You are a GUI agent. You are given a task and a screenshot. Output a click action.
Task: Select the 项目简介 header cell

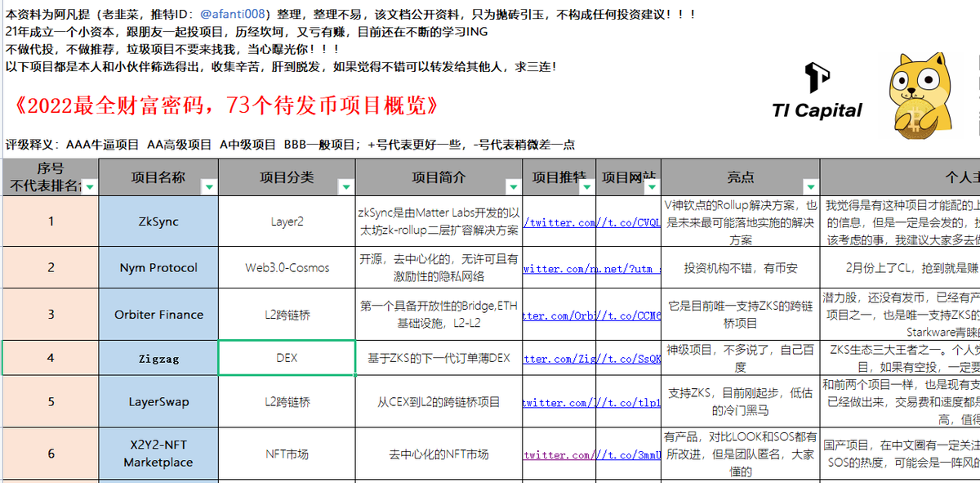439,177
